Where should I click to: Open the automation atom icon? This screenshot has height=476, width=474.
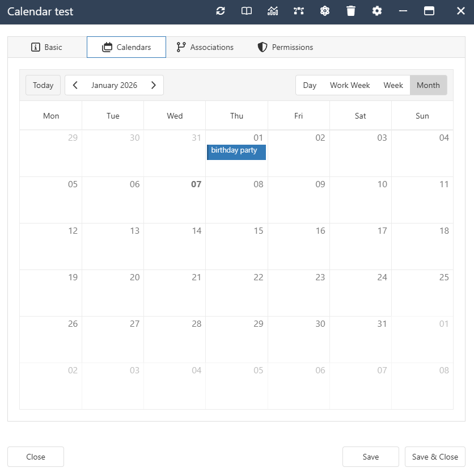point(325,10)
